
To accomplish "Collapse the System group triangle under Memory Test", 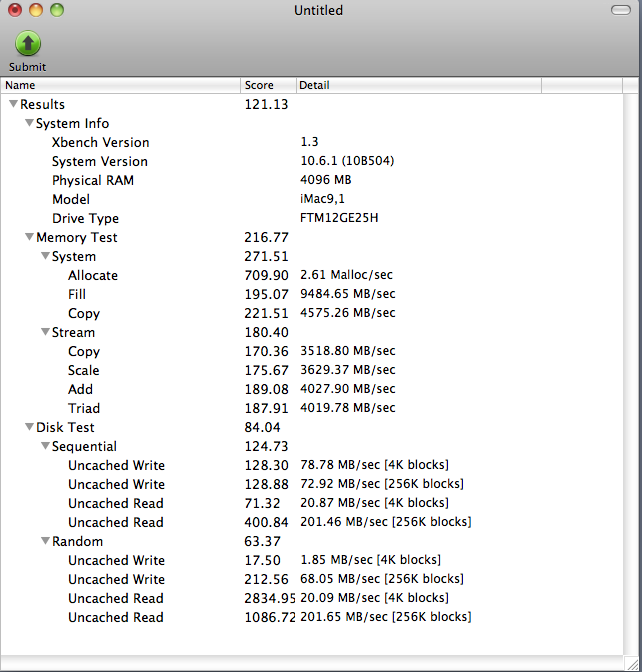I will pyautogui.click(x=45, y=256).
